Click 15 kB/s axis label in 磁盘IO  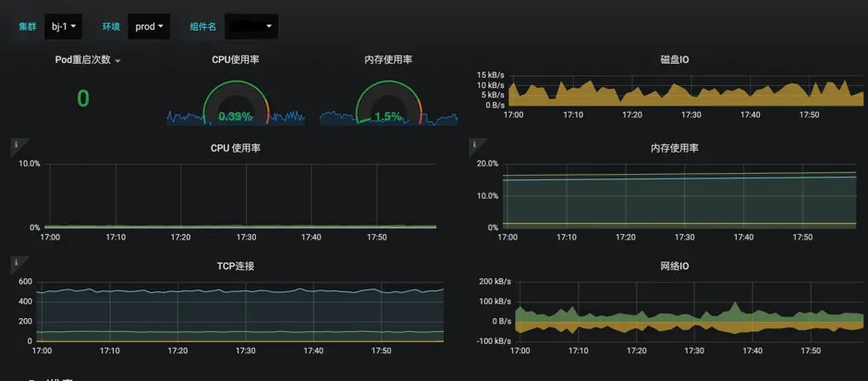point(492,75)
